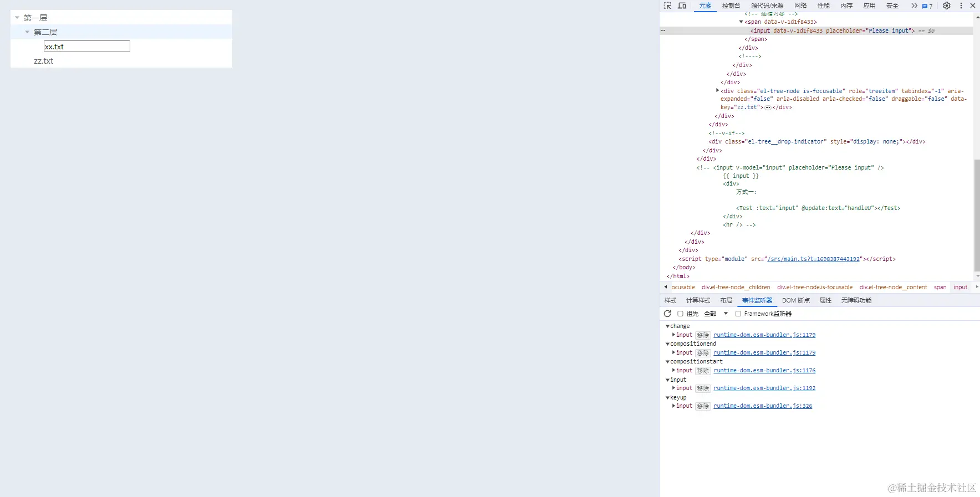
Task: Remove the change listener with 移除 button
Action: pos(703,335)
